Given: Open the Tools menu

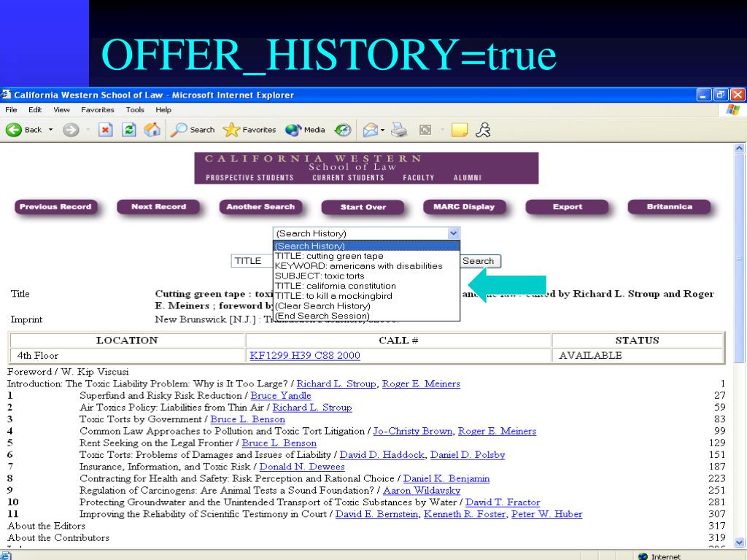Looking at the screenshot, I should pyautogui.click(x=135, y=109).
